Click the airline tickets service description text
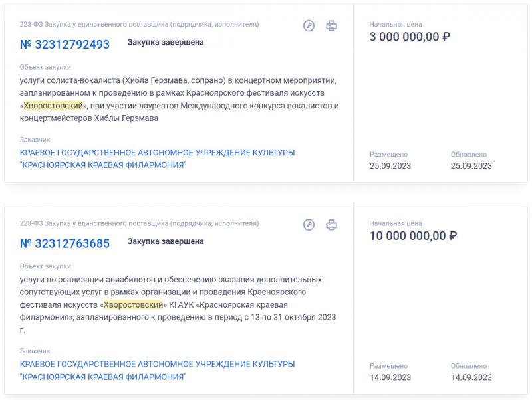Image resolution: width=532 pixels, height=400 pixels. 178,304
